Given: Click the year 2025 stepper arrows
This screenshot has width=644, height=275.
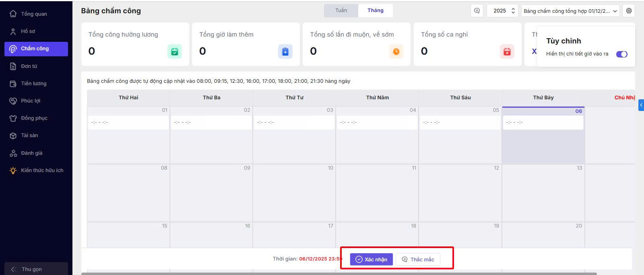Looking at the screenshot, I should (513, 11).
